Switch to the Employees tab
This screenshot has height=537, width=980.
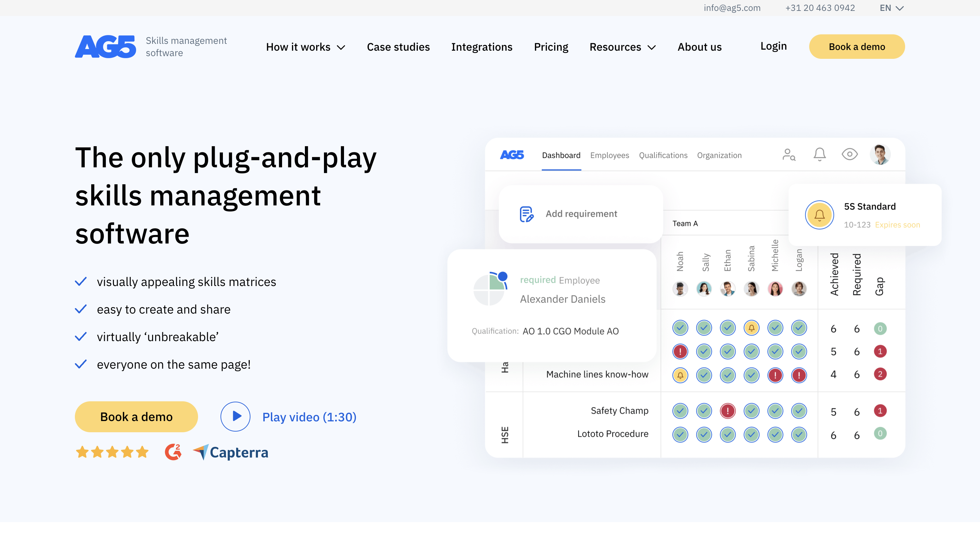[x=609, y=155]
